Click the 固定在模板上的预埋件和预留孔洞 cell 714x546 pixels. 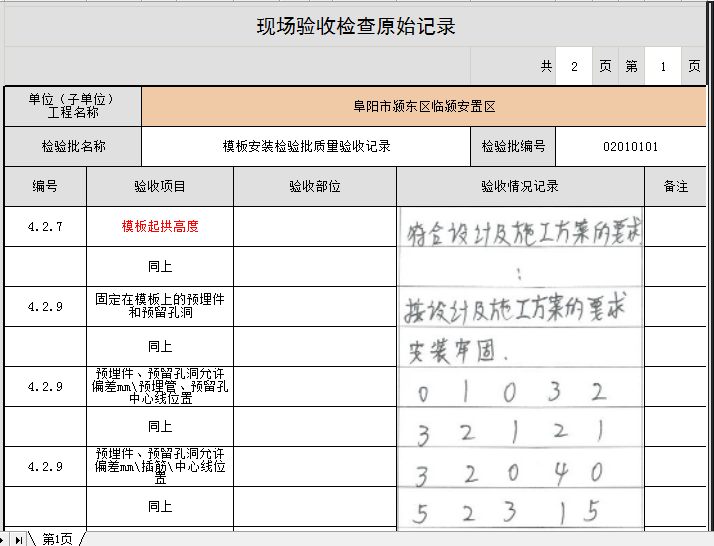click(160, 307)
